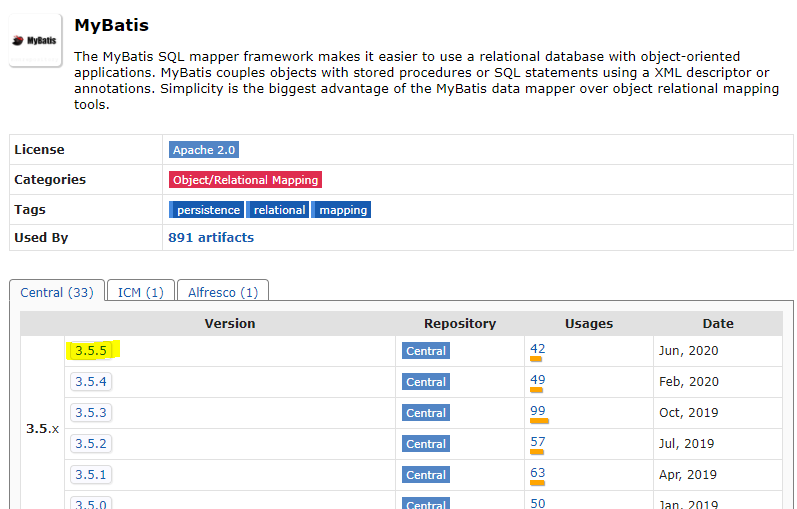This screenshot has height=509, width=797.
Task: Click the Central badge for 3.5.1
Action: (x=426, y=475)
